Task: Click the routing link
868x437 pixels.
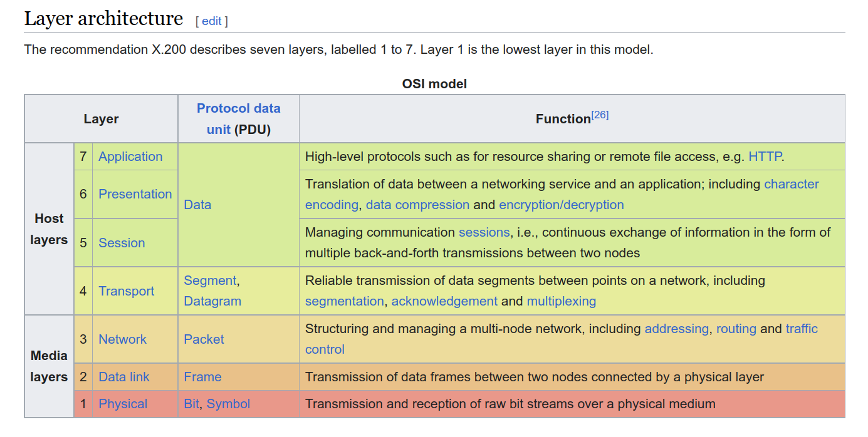Action: [x=736, y=329]
